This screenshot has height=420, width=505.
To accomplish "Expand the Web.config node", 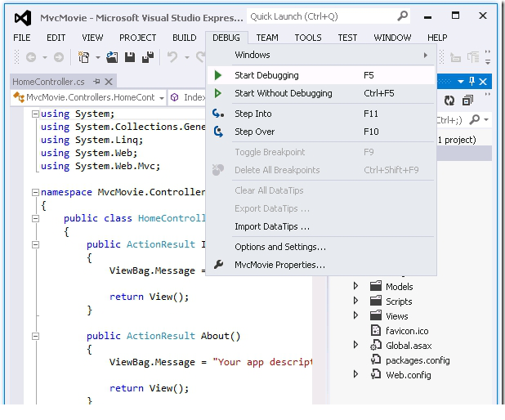I will (355, 374).
